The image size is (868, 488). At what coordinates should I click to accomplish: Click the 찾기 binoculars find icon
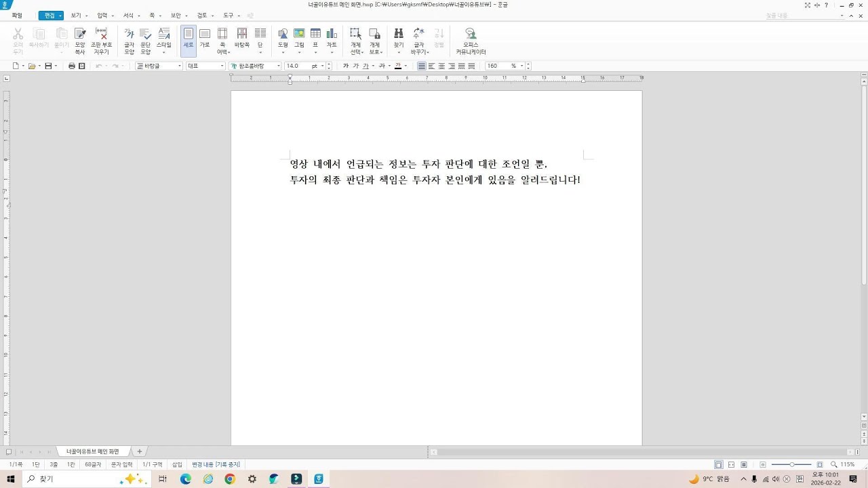click(x=399, y=41)
